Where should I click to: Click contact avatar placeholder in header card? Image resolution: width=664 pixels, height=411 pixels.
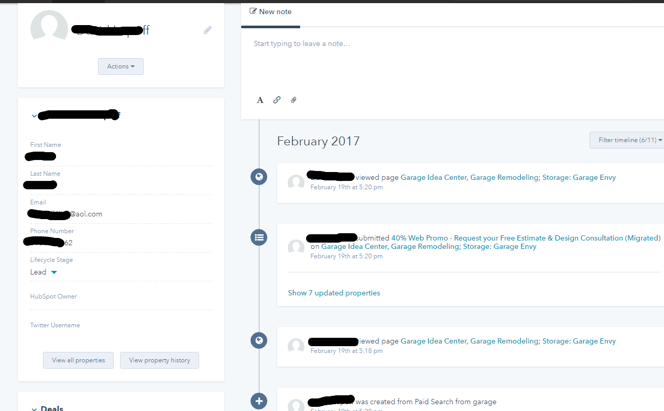(x=49, y=25)
